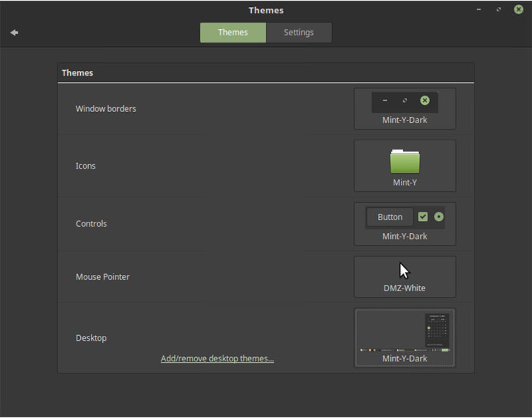Image resolution: width=532 pixels, height=418 pixels.
Task: Open the Icons theme chooser labeled Mint-Y
Action: (x=405, y=183)
